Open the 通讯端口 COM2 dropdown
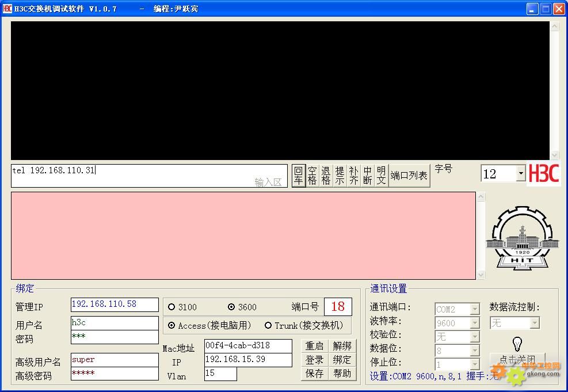This screenshot has height=392, width=568. pyautogui.click(x=475, y=309)
